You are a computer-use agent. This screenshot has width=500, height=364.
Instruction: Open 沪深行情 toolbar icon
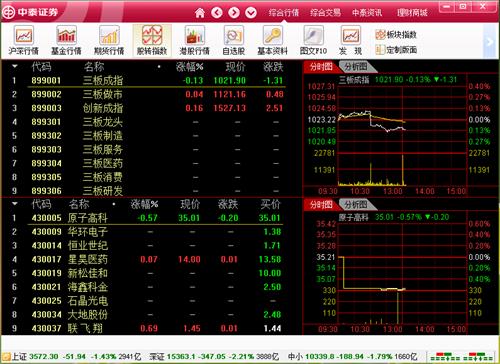(23, 40)
